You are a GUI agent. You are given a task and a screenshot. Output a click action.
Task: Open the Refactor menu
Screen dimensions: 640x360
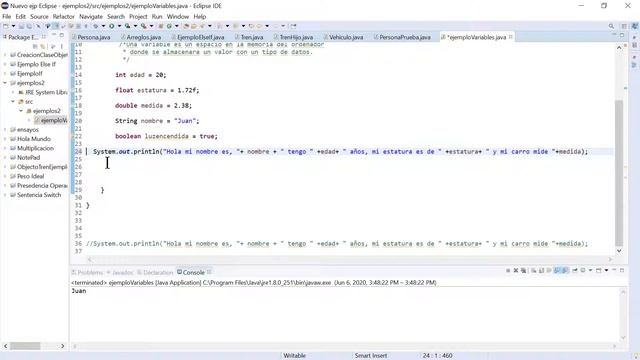pos(64,17)
